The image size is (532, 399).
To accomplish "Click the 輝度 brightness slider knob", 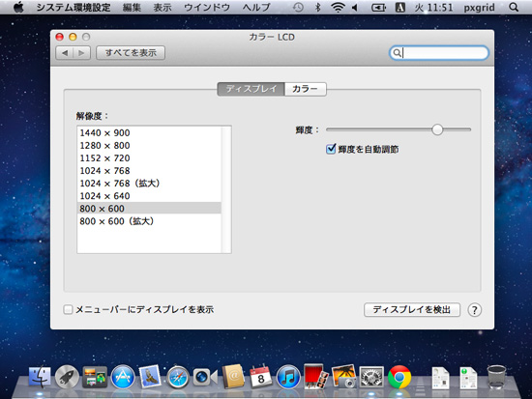I will tap(437, 129).
